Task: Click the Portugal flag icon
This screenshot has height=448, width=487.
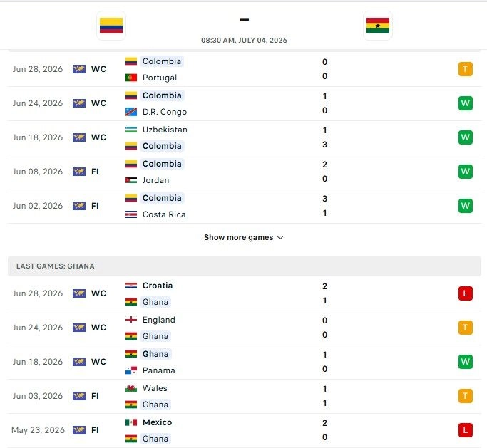Action: (131, 78)
